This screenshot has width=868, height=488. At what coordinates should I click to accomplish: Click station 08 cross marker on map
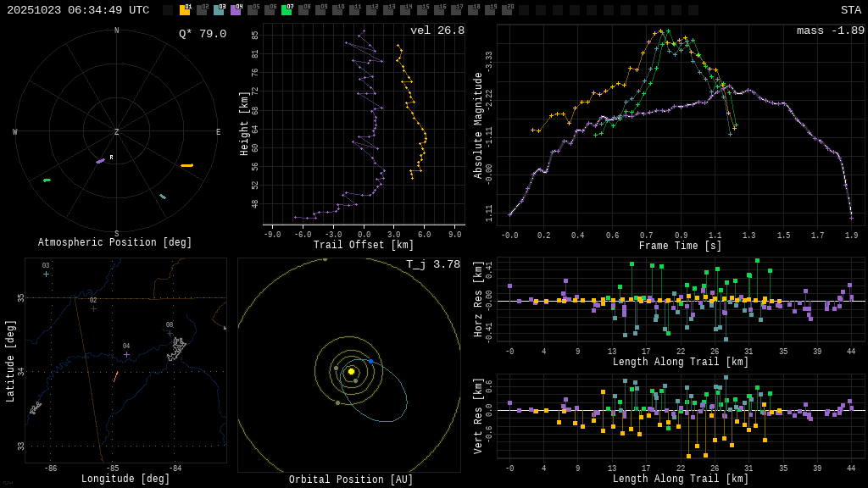[170, 333]
